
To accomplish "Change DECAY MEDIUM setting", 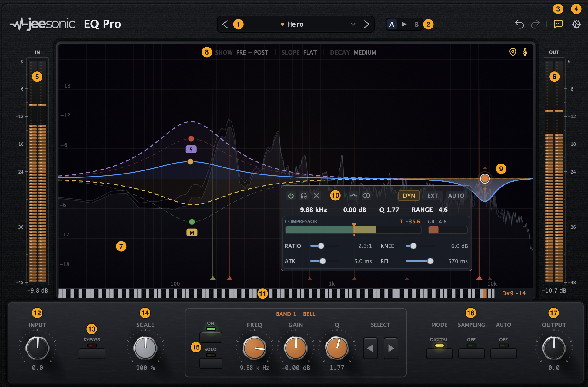I will [353, 52].
